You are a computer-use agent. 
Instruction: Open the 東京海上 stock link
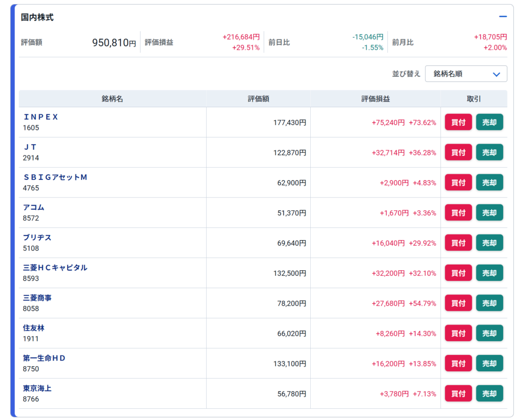tap(37, 388)
